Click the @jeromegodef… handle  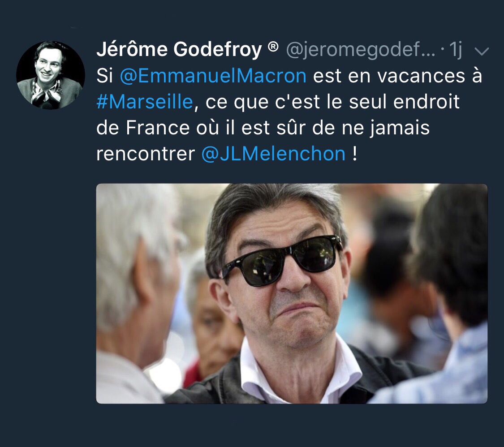click(x=360, y=50)
